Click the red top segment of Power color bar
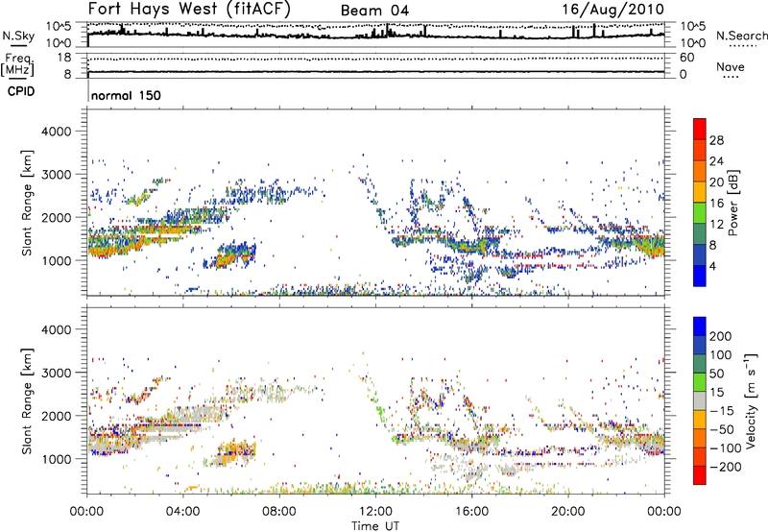Viewport: 768px width, 532px height. click(700, 129)
